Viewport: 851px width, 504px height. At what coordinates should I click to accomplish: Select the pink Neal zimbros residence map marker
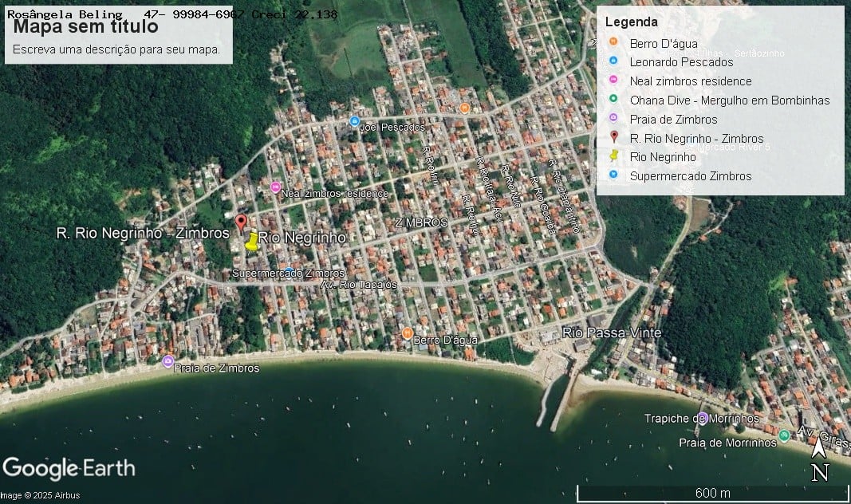point(275,187)
